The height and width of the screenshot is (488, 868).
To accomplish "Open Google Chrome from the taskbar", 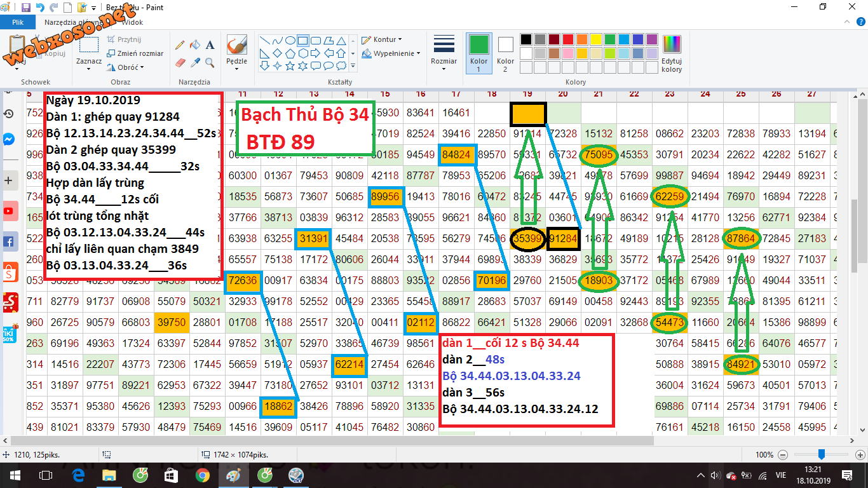I will tap(203, 475).
